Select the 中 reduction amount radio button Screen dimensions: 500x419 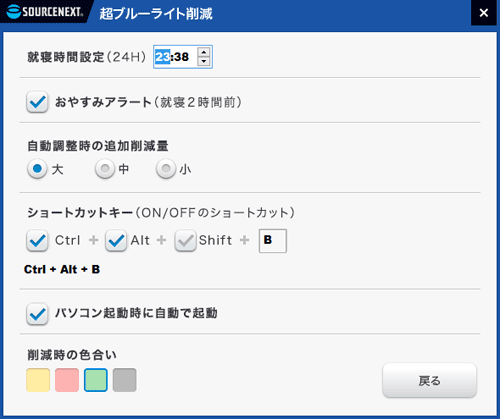click(105, 169)
